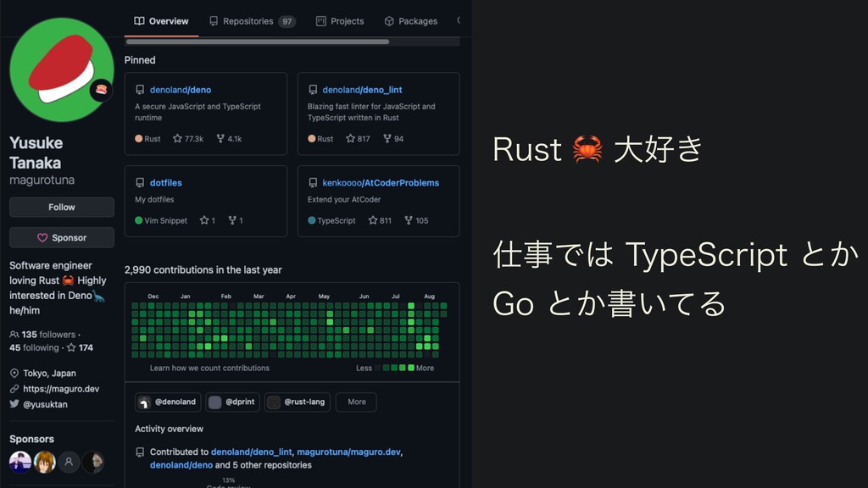Click the star icon on the dotfiles card

click(204, 220)
